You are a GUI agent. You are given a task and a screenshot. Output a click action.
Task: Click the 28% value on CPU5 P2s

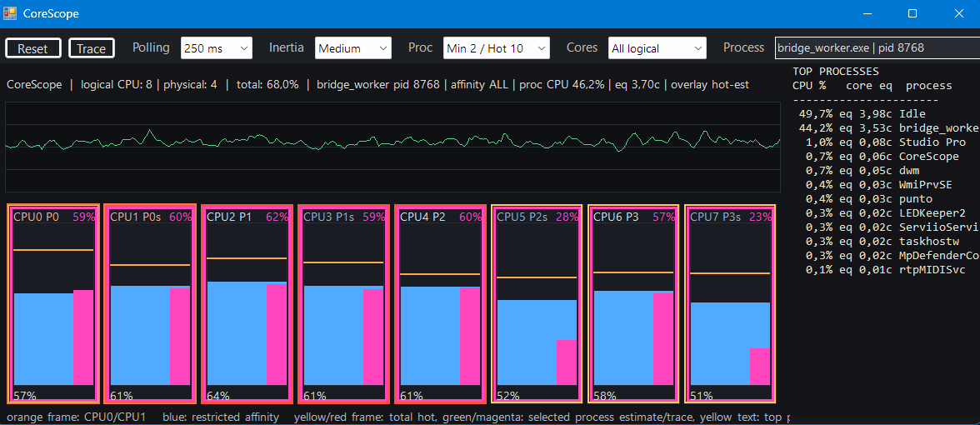pos(567,217)
